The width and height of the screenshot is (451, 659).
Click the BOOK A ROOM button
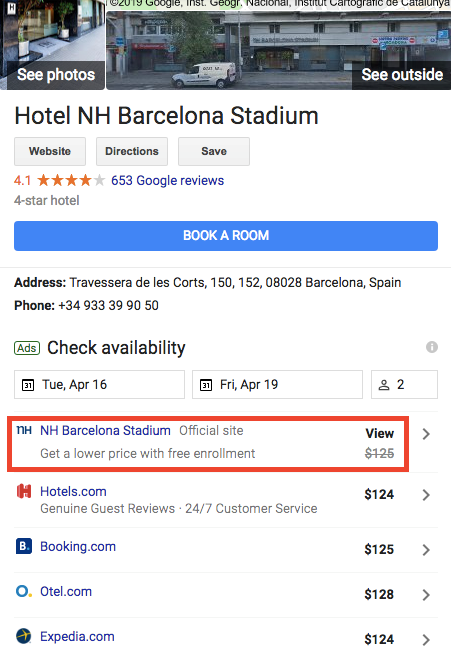(226, 236)
